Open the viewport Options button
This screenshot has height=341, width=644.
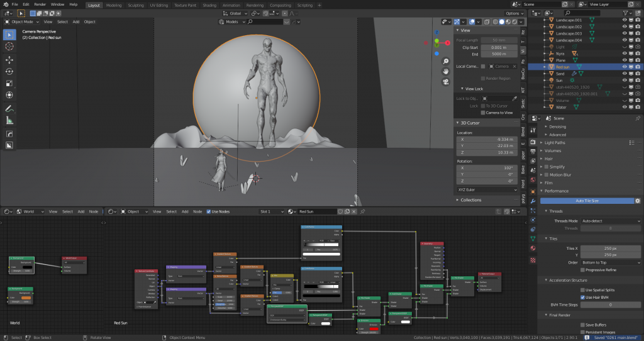point(514,14)
